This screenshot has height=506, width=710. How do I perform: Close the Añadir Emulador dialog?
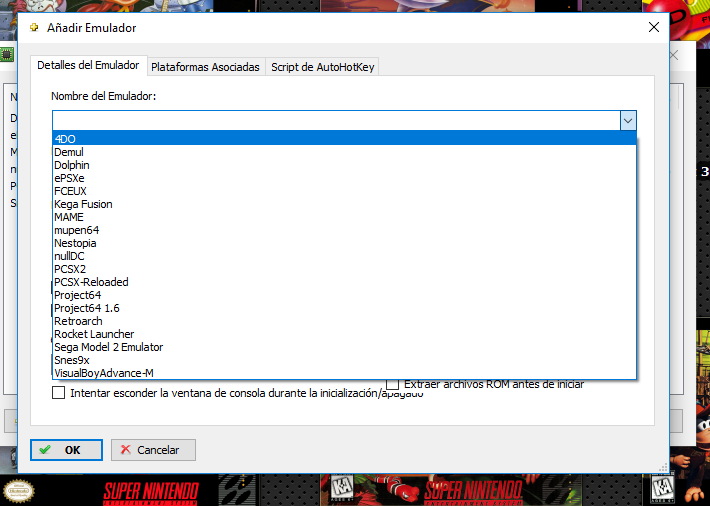pyautogui.click(x=653, y=27)
